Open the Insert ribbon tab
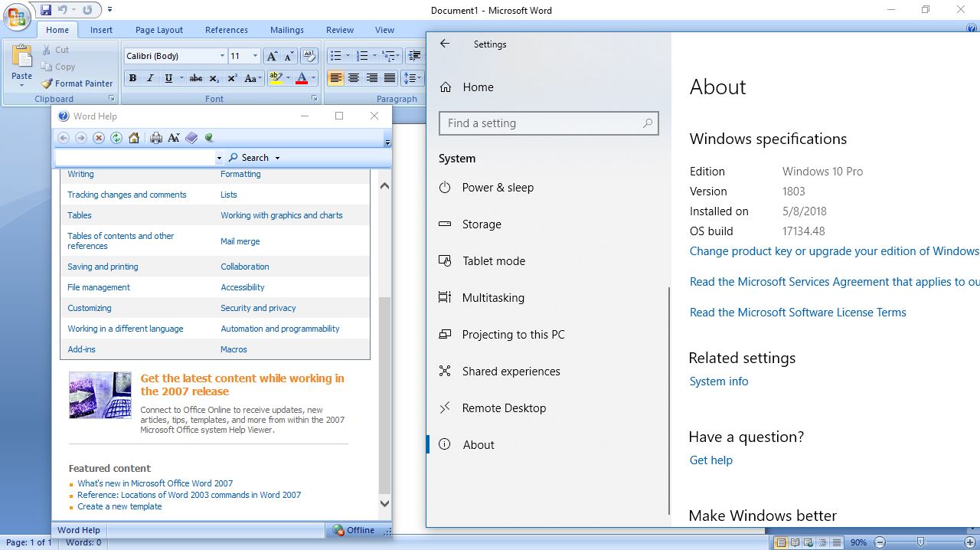The width and height of the screenshot is (980, 550). click(x=101, y=30)
